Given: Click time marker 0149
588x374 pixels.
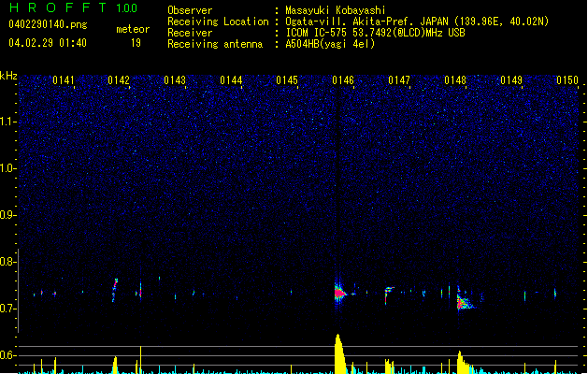Looking at the screenshot, I should tap(511, 80).
